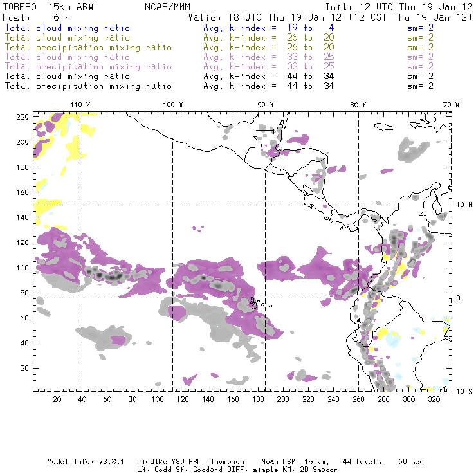This screenshot has width=476, height=476.
Task: Click the black "Total precipitation mixing ratio" legend label
Action: click(x=88, y=86)
